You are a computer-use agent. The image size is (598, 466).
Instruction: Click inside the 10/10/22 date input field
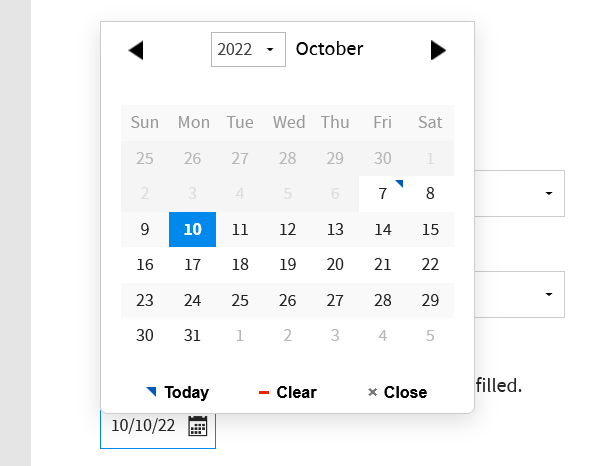tap(143, 426)
